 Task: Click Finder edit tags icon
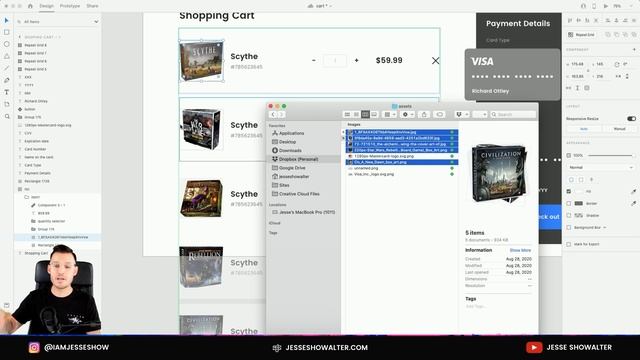tap(439, 115)
